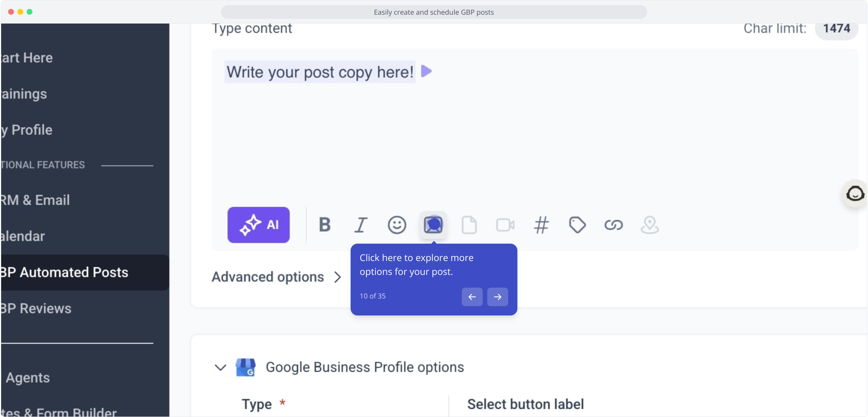
Task: Collapse Google Business Profile options
Action: [x=220, y=367]
